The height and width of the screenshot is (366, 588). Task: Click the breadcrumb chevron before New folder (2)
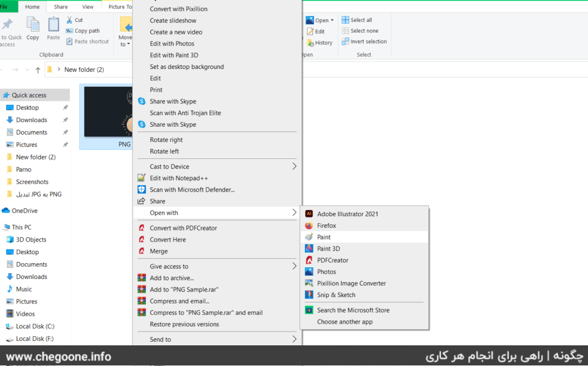(59, 69)
